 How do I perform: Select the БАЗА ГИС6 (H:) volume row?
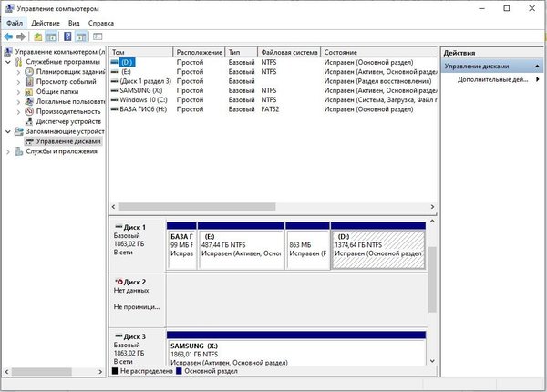point(273,109)
